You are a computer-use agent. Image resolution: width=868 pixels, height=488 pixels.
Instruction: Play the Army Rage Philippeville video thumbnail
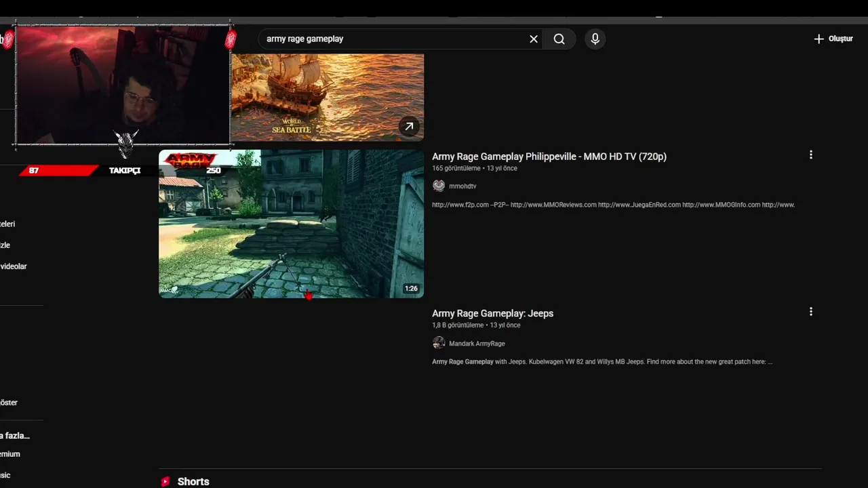291,224
